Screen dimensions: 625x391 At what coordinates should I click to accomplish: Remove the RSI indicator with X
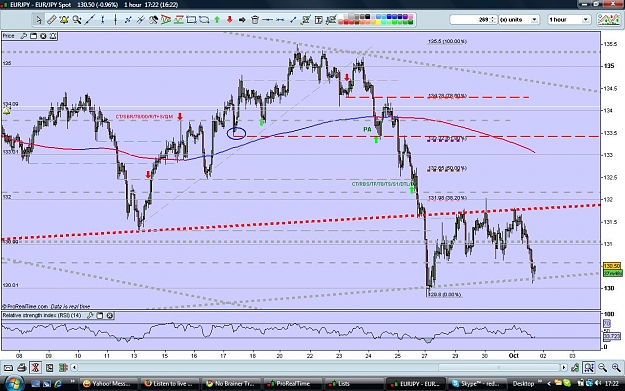pyautogui.click(x=110, y=316)
